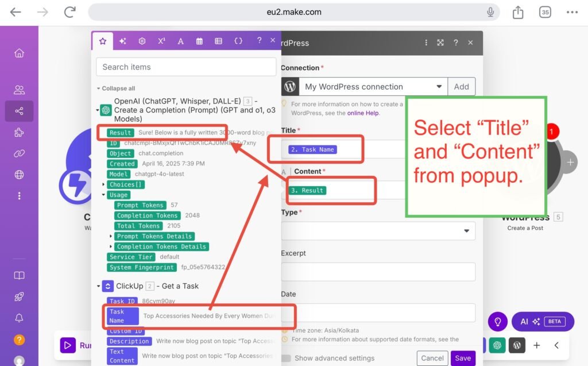Switch to the general functions gear tab
Image resolution: width=588 pixels, height=366 pixels.
pos(142,41)
